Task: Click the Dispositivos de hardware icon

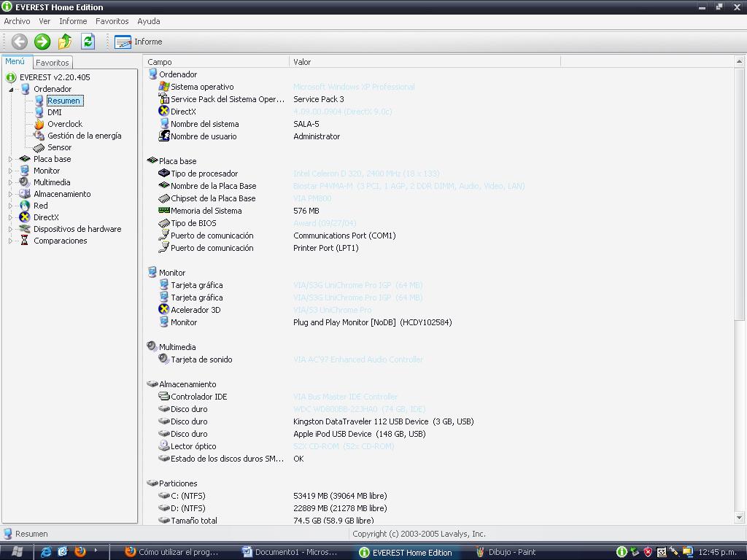Action: pyautogui.click(x=25, y=229)
